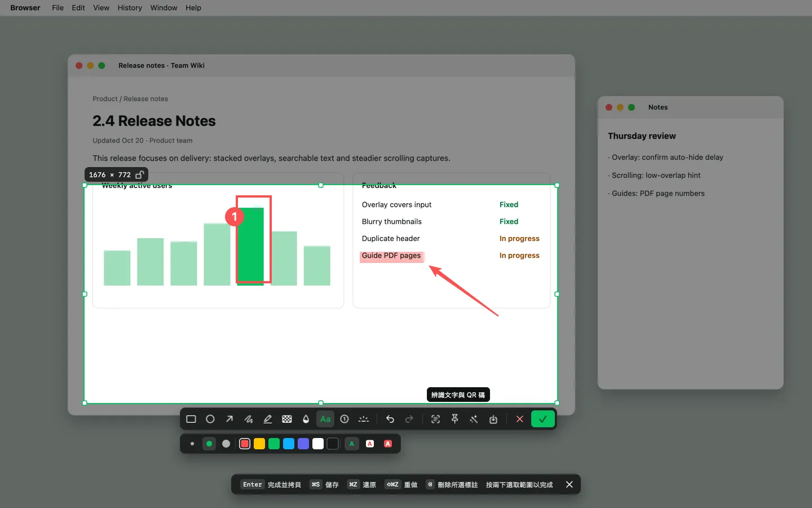Screen dimensions: 812x508
Task: Select text style with white background
Action: tap(370, 444)
